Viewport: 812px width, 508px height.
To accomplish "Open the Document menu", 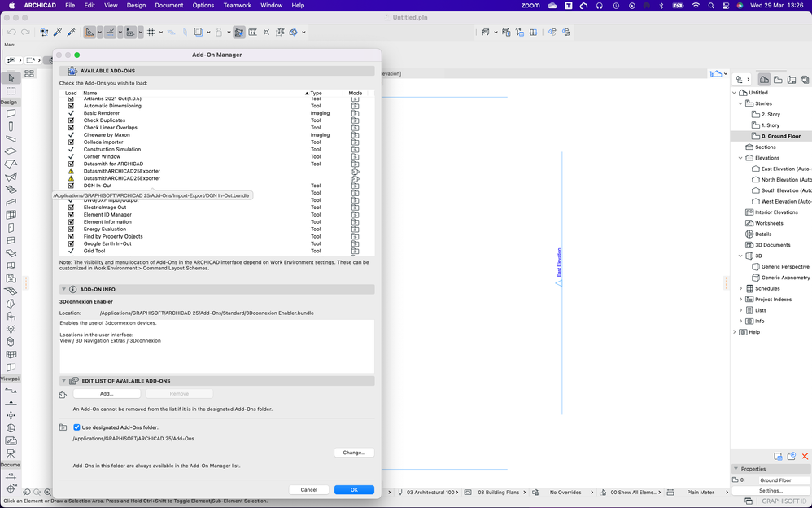I will 168,5.
